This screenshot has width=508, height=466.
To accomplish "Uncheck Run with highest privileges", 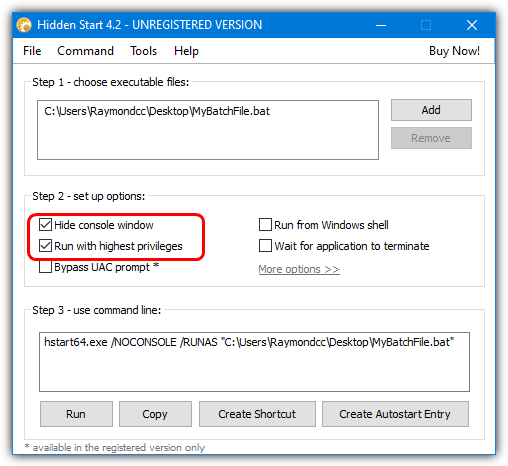I will 45,246.
